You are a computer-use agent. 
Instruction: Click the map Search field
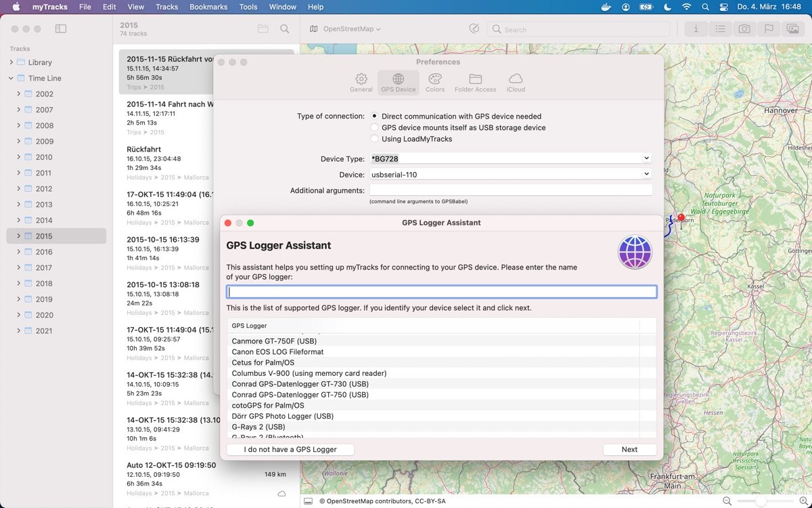(579, 29)
